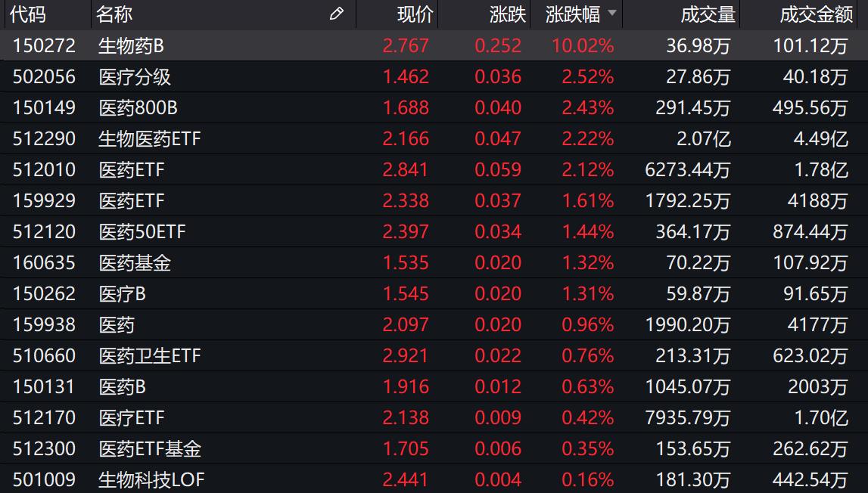The height and width of the screenshot is (493, 868).
Task: Select the 医疗分级 fund row
Action: coord(434,76)
